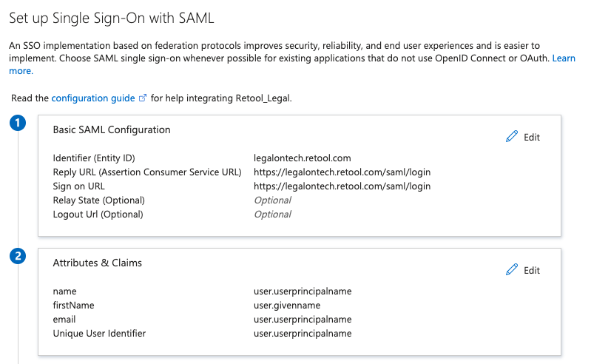Click the Relay State Optional placeholder

tap(272, 200)
